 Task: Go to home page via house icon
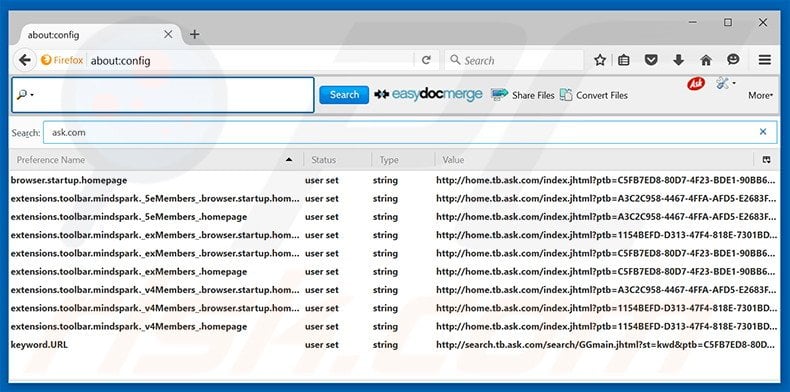[x=706, y=60]
